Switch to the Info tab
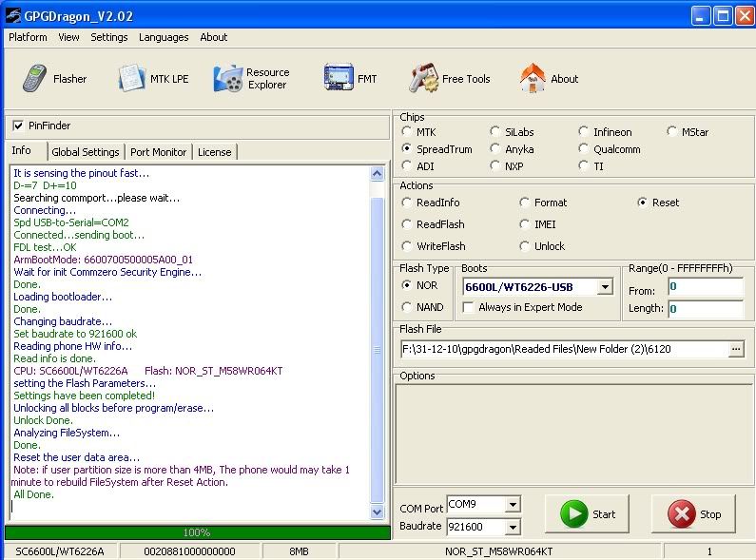The height and width of the screenshot is (560, 756). [22, 150]
